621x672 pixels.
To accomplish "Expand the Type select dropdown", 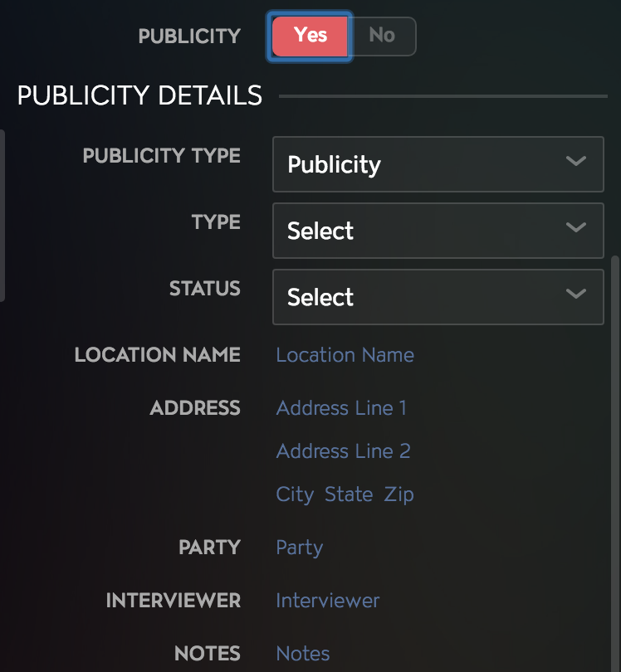I will pyautogui.click(x=438, y=231).
